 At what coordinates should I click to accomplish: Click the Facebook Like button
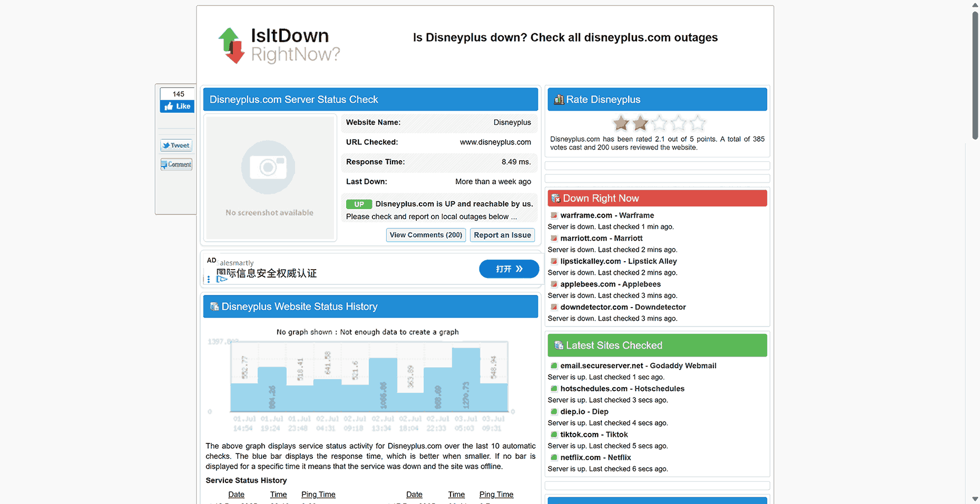(x=177, y=106)
